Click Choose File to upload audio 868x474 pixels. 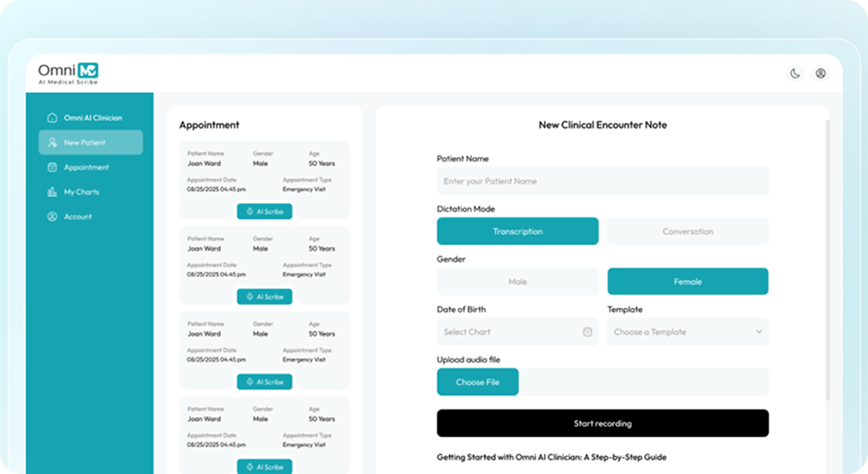477,382
